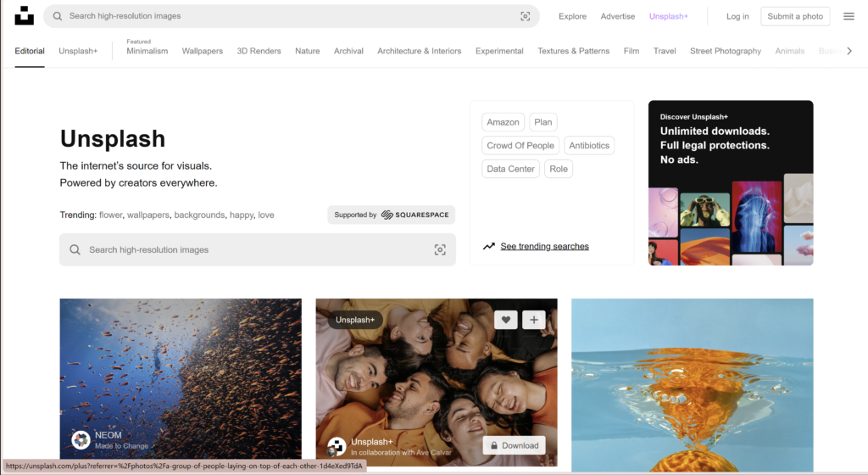This screenshot has height=475, width=868.
Task: Choose the Antibiotics search tag
Action: pos(589,145)
